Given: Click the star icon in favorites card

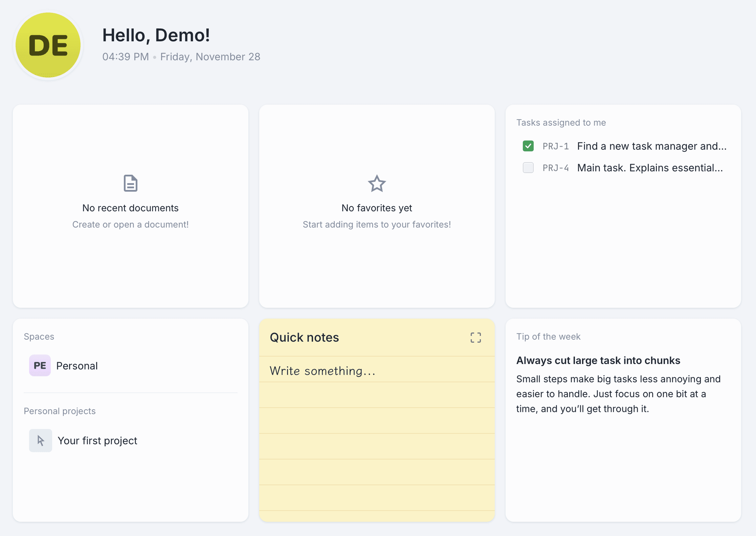Looking at the screenshot, I should [377, 184].
